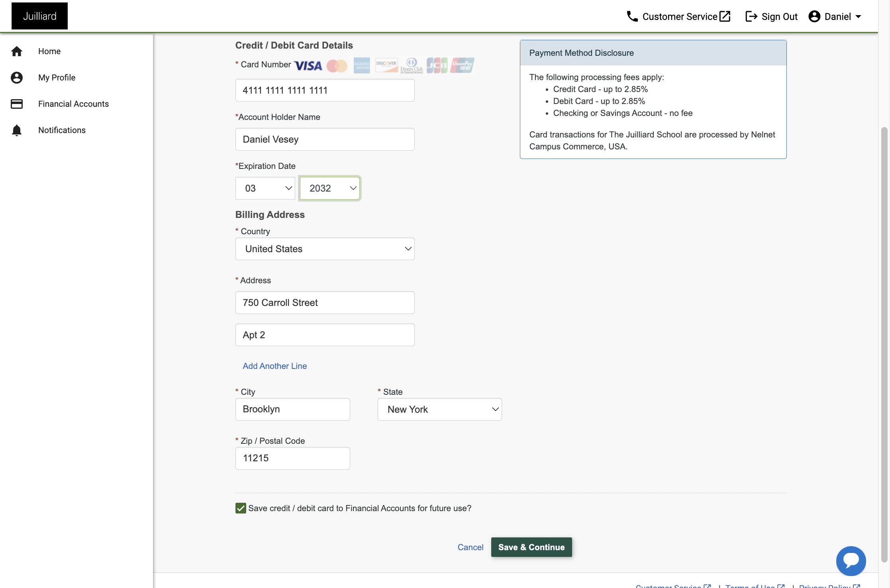Click the City field with Brooklyn
Image resolution: width=890 pixels, height=588 pixels.
(x=293, y=410)
